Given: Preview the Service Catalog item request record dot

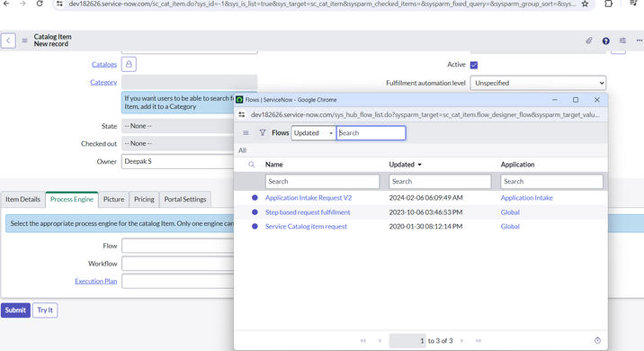Looking at the screenshot, I should click(255, 226).
